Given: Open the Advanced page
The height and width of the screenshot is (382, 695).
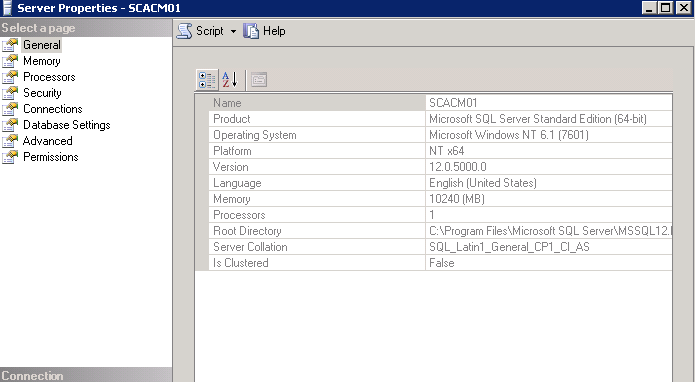Looking at the screenshot, I should coord(47,141).
